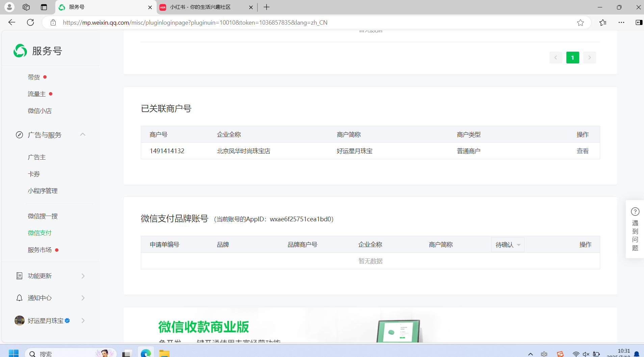The width and height of the screenshot is (644, 357).
Task: Go to previous page in pagination
Action: [x=556, y=57]
